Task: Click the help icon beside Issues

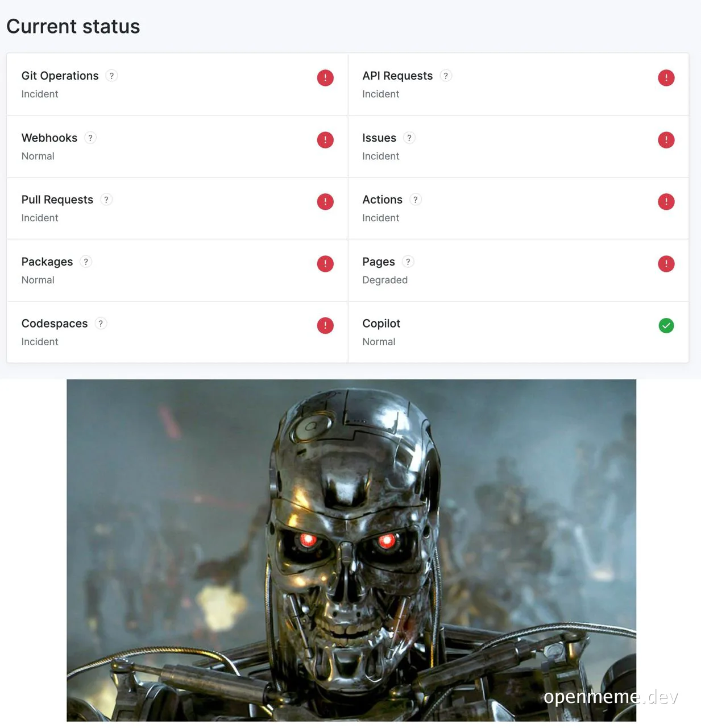Action: click(409, 138)
